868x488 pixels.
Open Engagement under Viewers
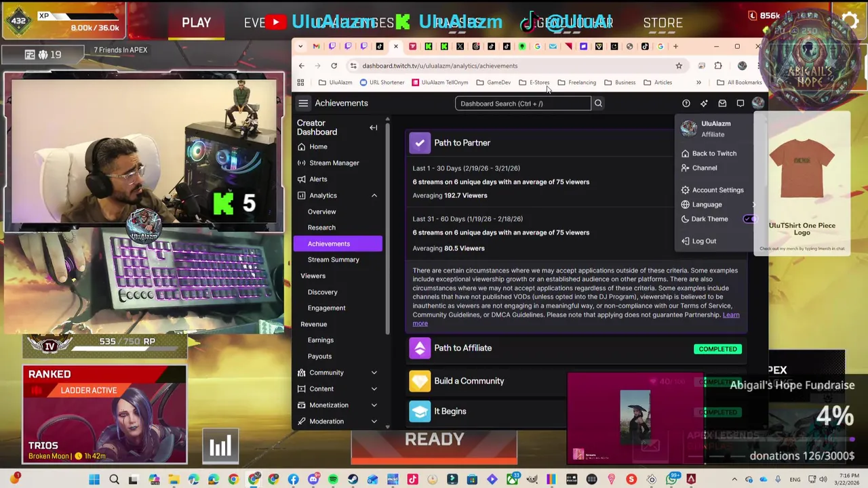(x=326, y=308)
